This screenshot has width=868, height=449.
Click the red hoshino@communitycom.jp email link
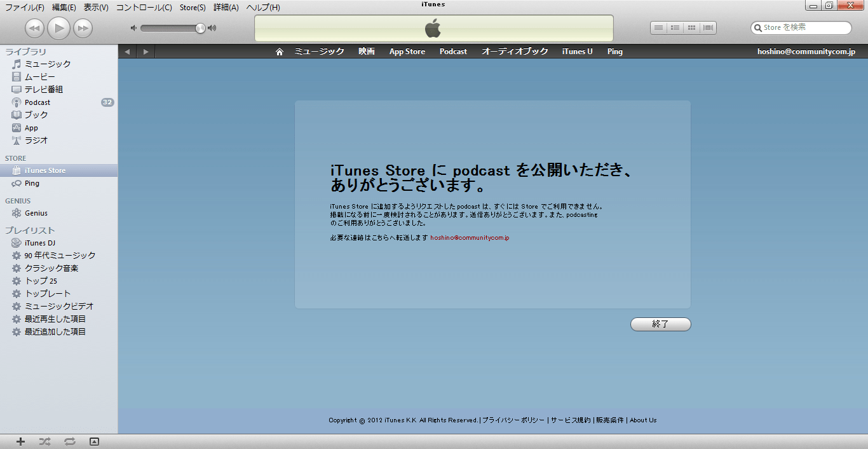coord(470,238)
